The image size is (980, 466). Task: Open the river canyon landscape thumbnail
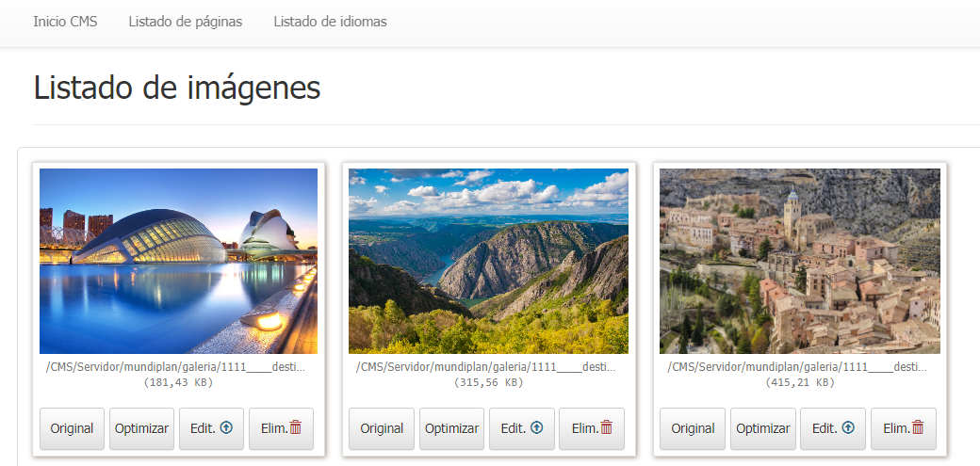489,261
